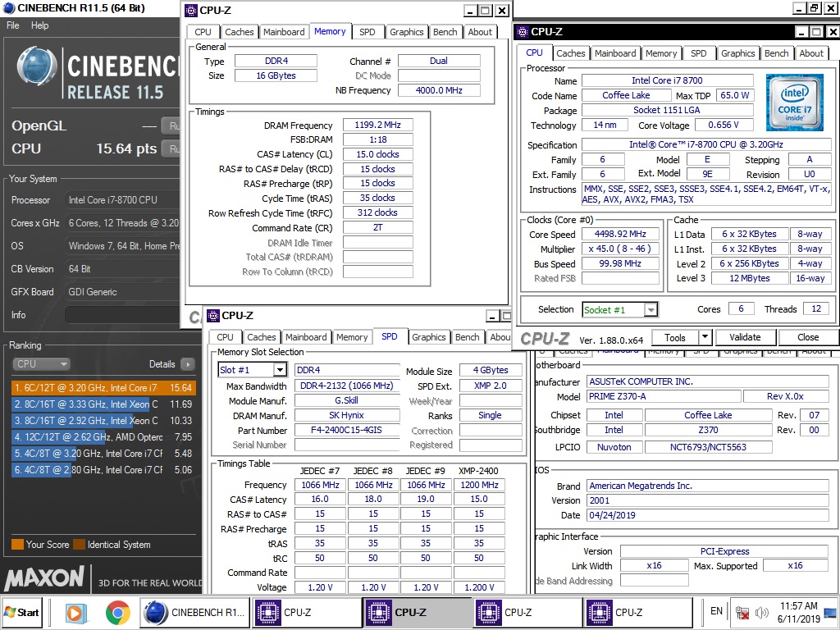The width and height of the screenshot is (840, 630).
Task: Click the mainboard model PRIME Z370-A field
Action: (664, 396)
